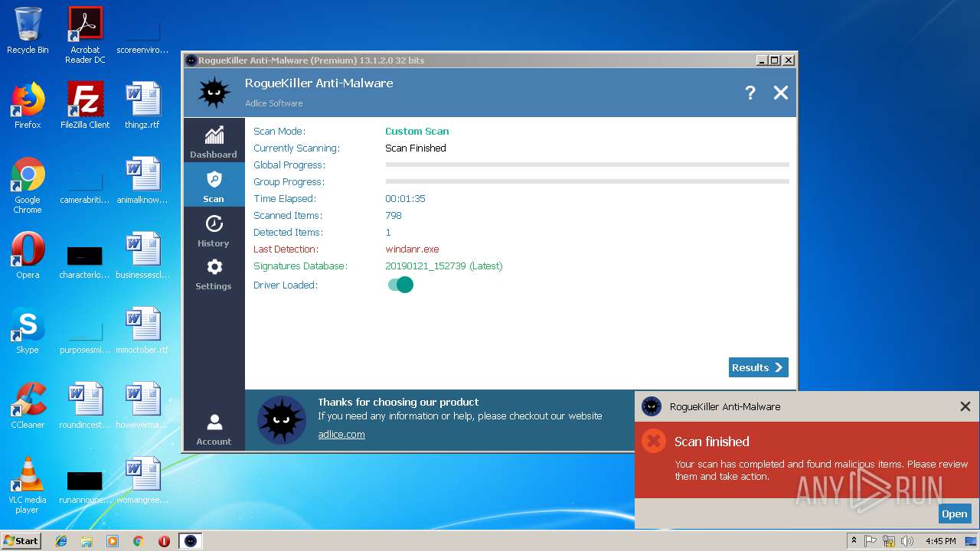This screenshot has height=551, width=980.
Task: Select the roundincest document on desktop
Action: [x=85, y=405]
